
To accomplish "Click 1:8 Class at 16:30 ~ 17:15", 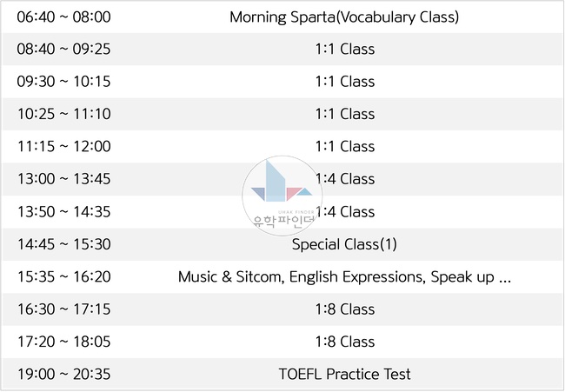I will (x=345, y=309).
